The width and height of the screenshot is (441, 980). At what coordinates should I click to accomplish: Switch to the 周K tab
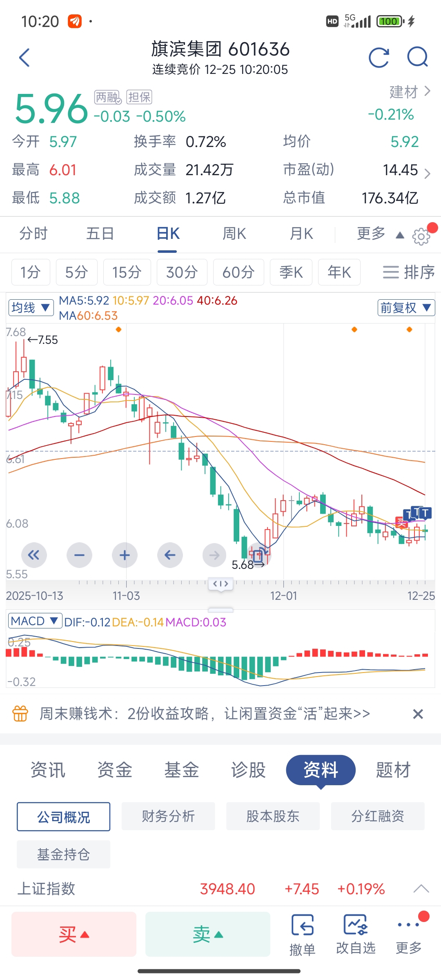[234, 234]
